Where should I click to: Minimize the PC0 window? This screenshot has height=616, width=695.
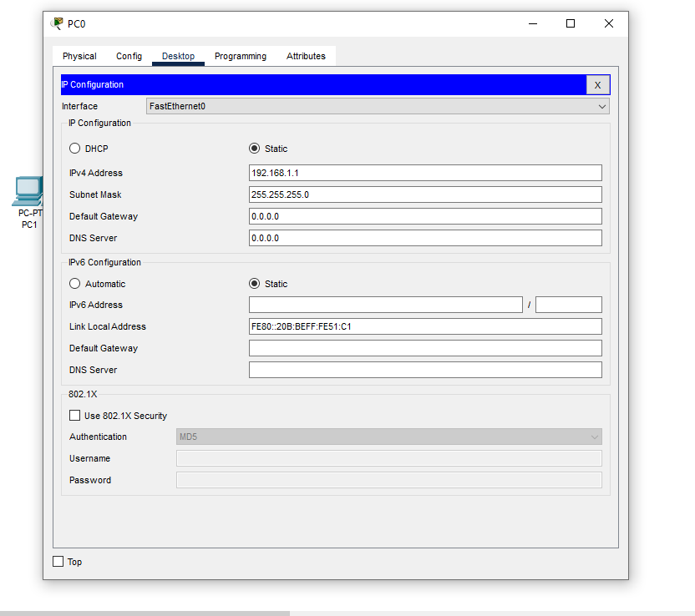tap(533, 23)
